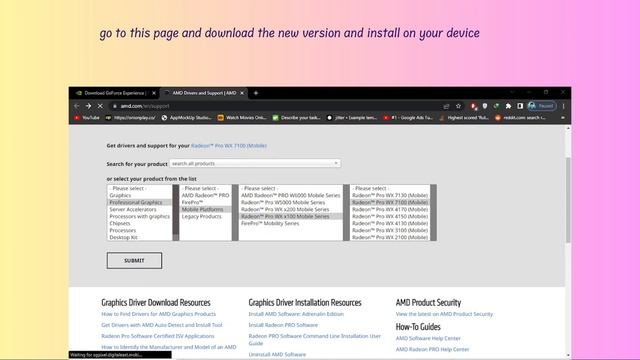
Task: Select Radeon Pro WX 4170 (Mobile)
Action: [390, 209]
